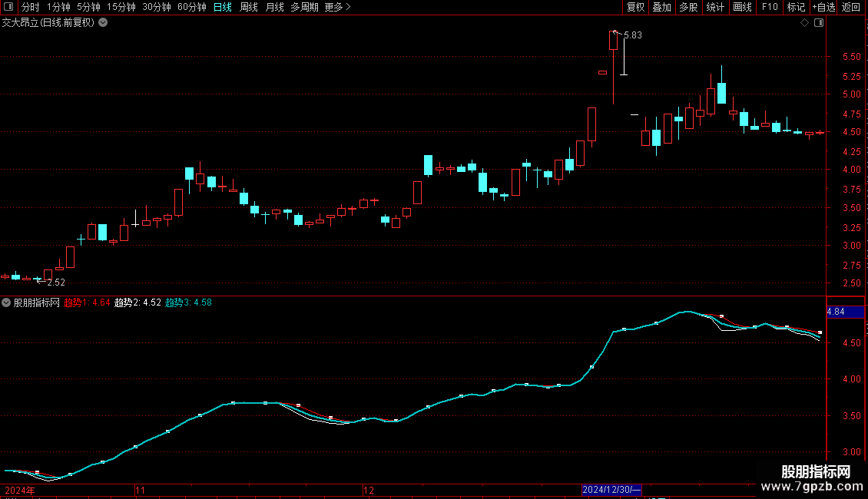Click the 趋势3: 4.58 indicator label

pos(188,302)
